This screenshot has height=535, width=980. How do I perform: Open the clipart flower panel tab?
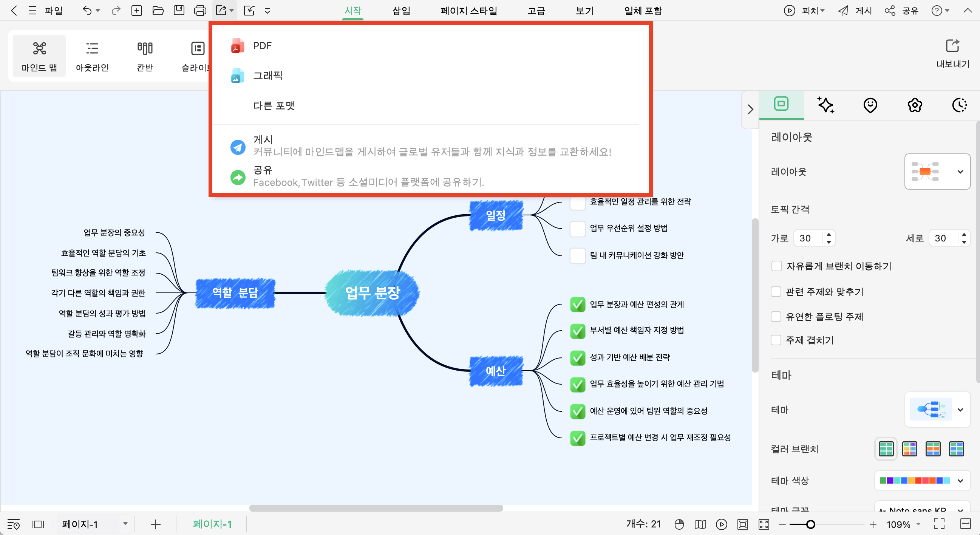(x=915, y=105)
